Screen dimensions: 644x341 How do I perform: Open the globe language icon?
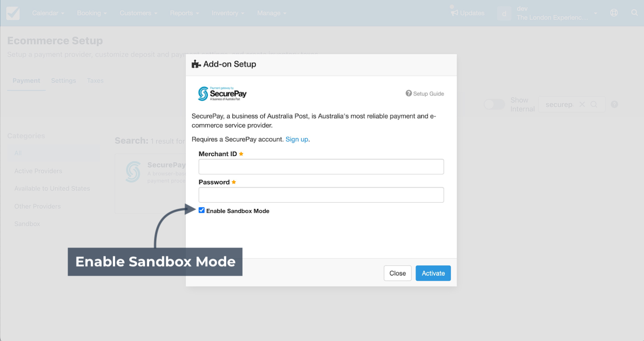click(x=614, y=13)
